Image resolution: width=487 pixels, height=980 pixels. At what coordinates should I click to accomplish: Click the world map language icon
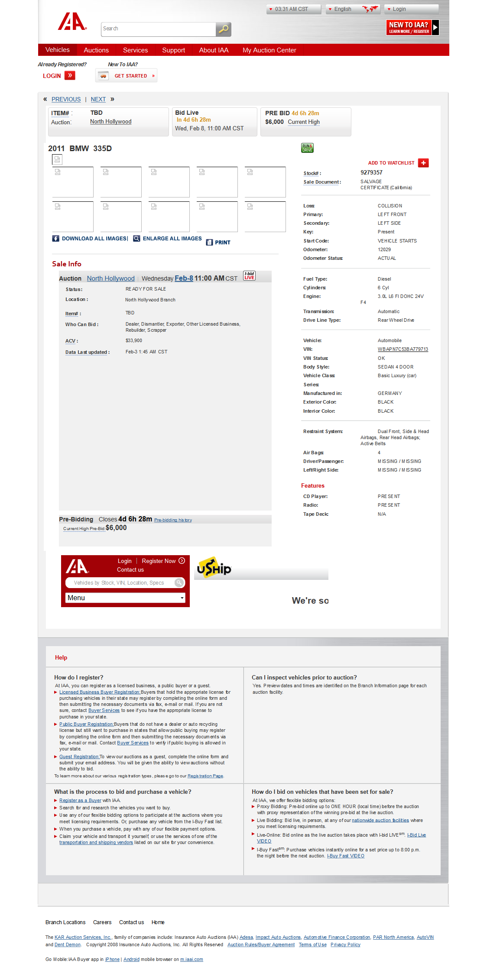point(370,9)
